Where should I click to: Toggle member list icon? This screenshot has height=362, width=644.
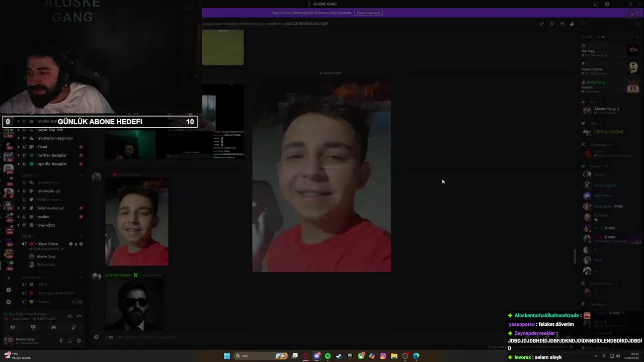pos(572,24)
